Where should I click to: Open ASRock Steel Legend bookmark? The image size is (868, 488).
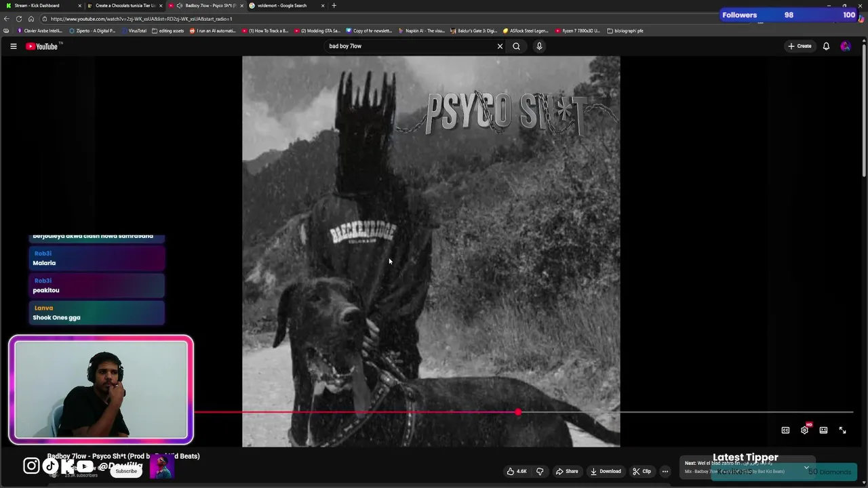526,30
